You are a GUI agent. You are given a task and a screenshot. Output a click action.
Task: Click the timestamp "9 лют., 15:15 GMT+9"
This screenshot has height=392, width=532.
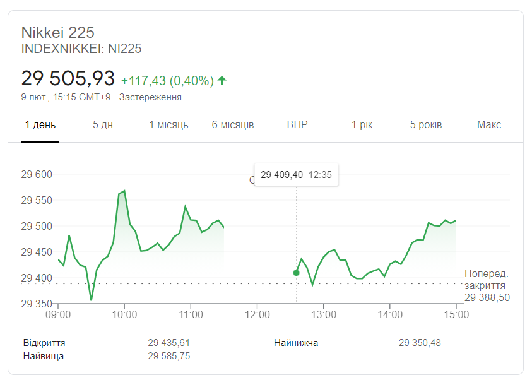tap(66, 97)
